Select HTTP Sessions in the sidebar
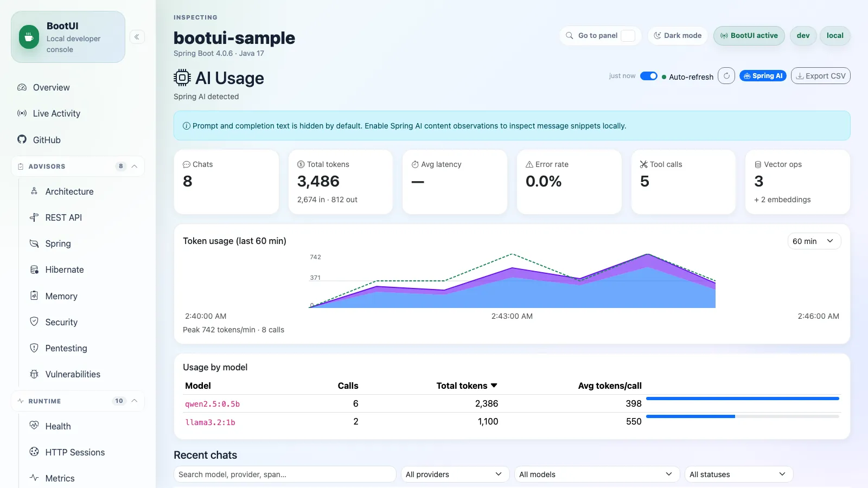Image resolution: width=868 pixels, height=488 pixels. click(84, 452)
